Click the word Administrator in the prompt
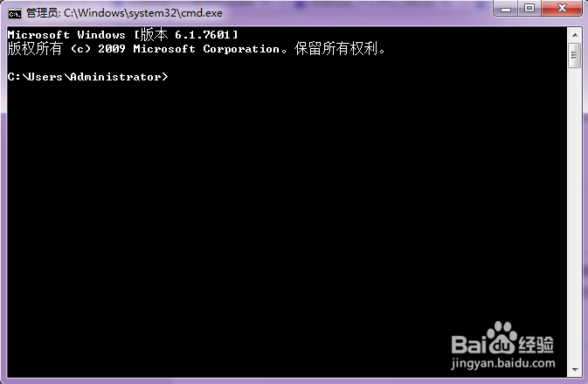Viewport: 588px width, 384px height. coord(115,77)
